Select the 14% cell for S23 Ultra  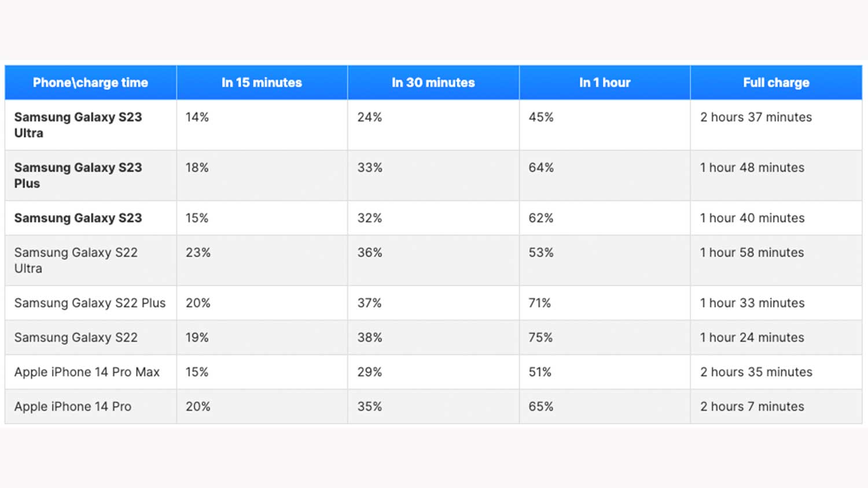coord(197,117)
